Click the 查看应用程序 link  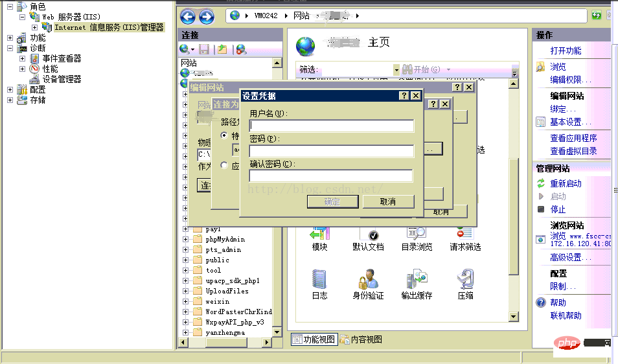click(573, 138)
